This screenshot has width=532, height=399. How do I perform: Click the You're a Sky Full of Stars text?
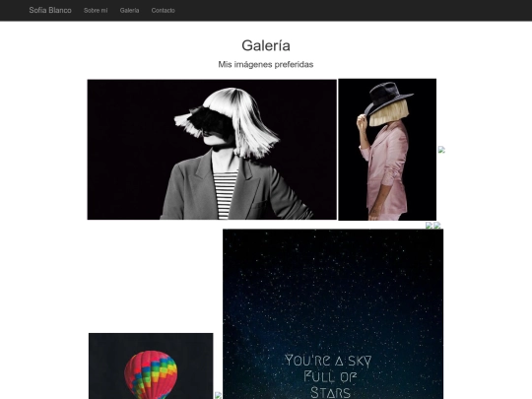[x=328, y=376]
